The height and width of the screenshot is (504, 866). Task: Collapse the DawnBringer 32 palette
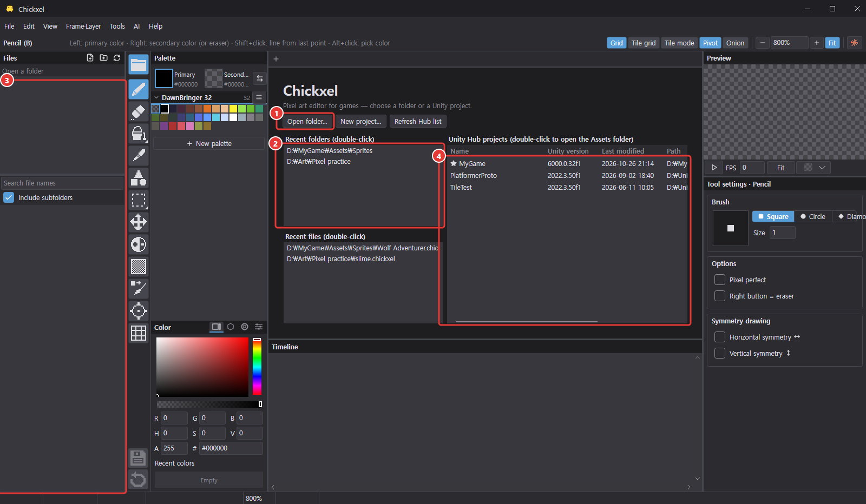[x=156, y=98]
